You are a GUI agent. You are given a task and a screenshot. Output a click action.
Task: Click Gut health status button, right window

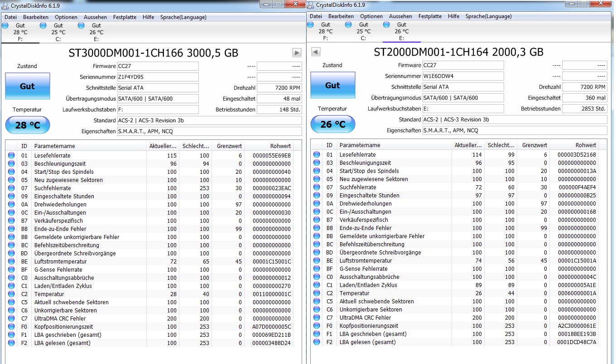(x=332, y=85)
